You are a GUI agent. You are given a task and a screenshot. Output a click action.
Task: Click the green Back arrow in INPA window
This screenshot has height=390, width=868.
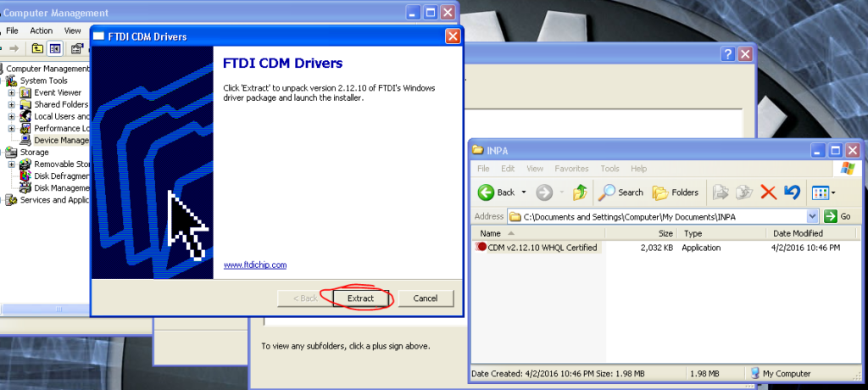pos(486,192)
